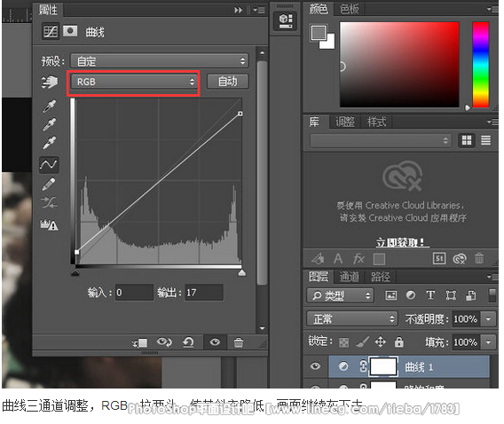The image size is (504, 424).
Task: Click the Adobe Stock St icon
Action: click(x=439, y=258)
